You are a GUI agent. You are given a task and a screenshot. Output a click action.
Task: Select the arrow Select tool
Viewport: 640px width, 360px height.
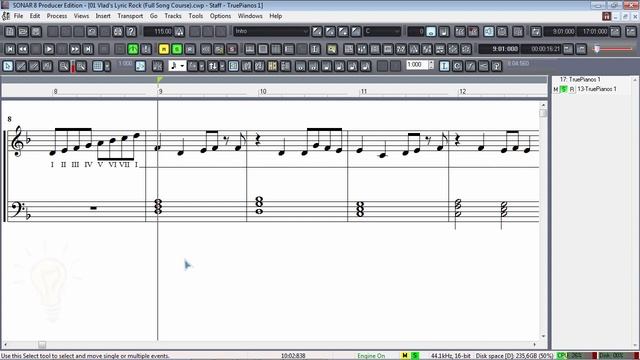pyautogui.click(x=8, y=66)
